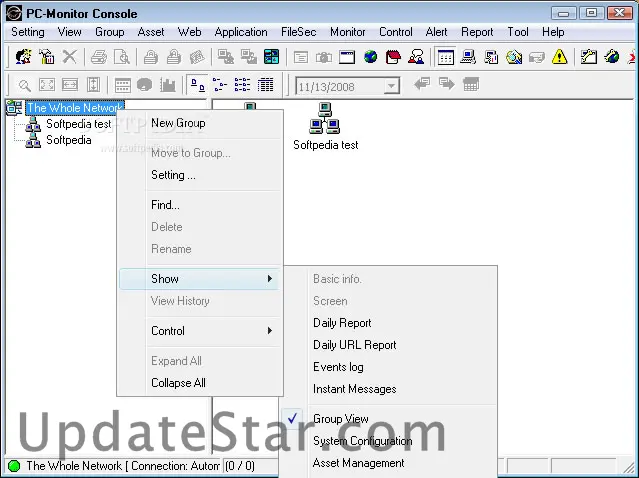Switch to list view mode

(x=242, y=85)
